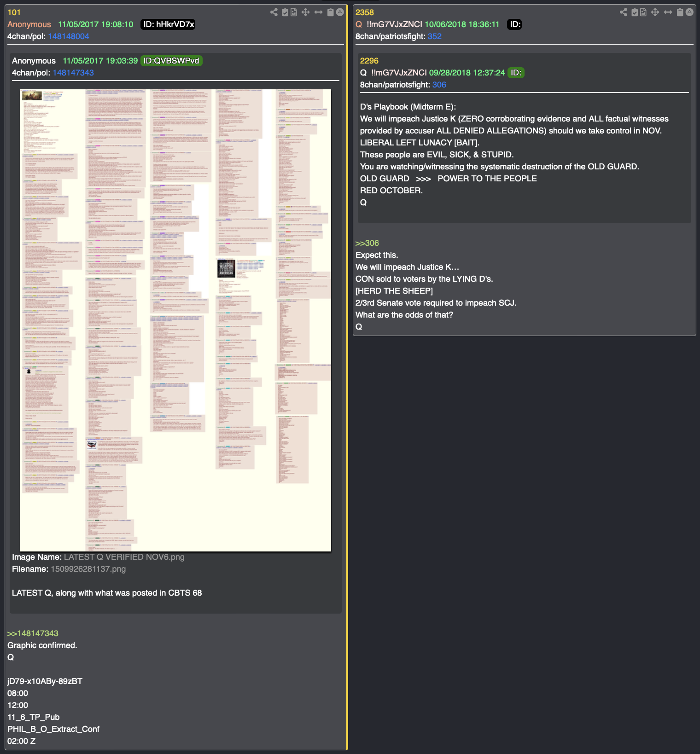Click the four-way move arrows on post 101
Viewport: 700px width, 754px height.
click(305, 12)
